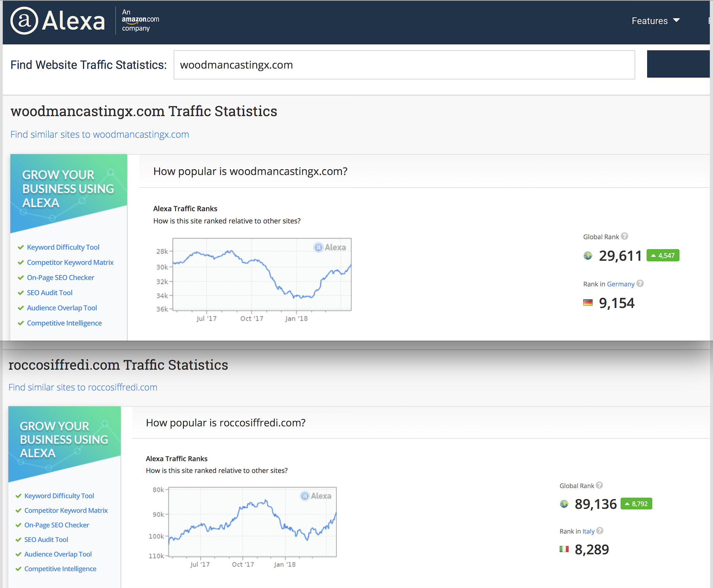Click globe icon beside 29,611 rank
713x588 pixels.
pyautogui.click(x=588, y=256)
